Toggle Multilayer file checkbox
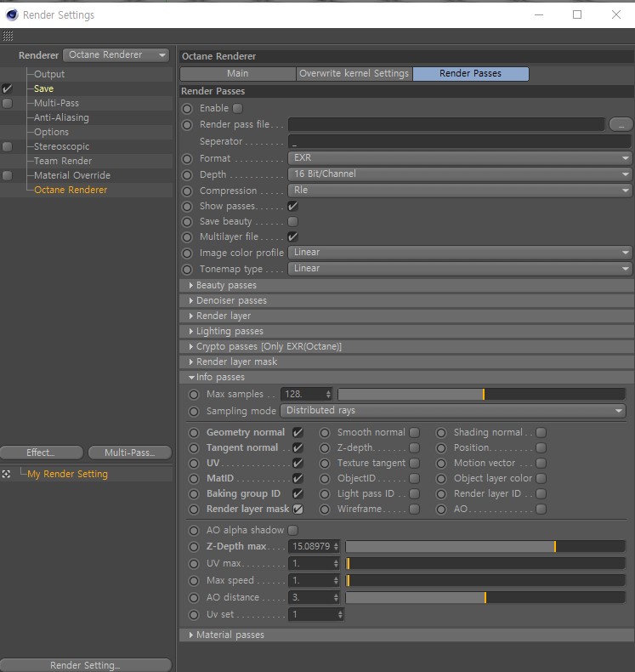The width and height of the screenshot is (635, 672). coord(293,236)
